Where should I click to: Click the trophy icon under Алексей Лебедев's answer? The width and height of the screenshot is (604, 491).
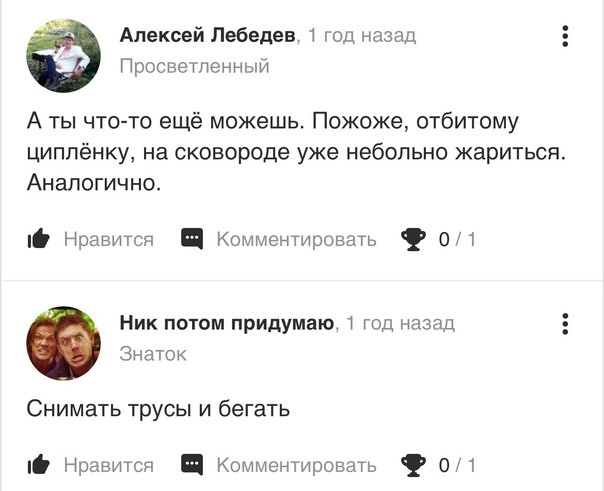(413, 240)
